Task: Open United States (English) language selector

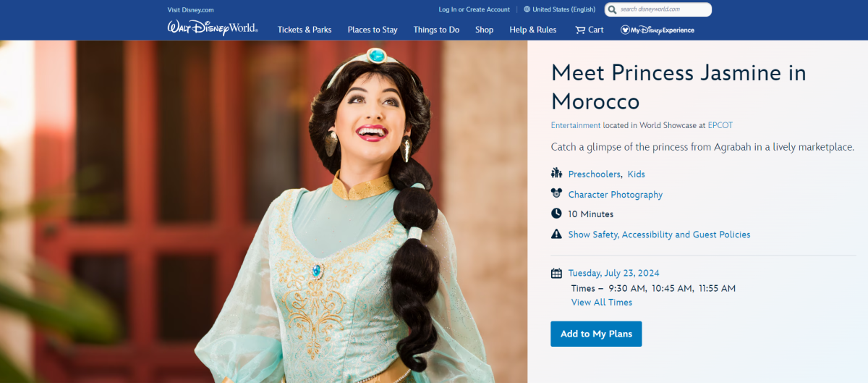Action: tap(563, 9)
